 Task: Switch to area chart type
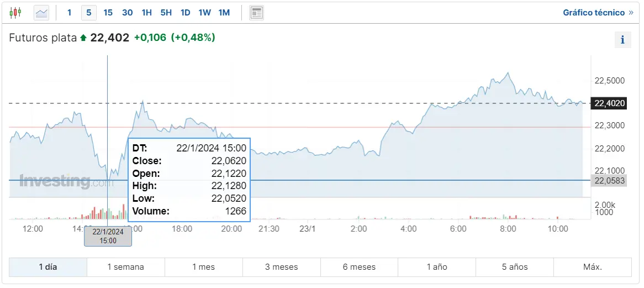[41, 12]
